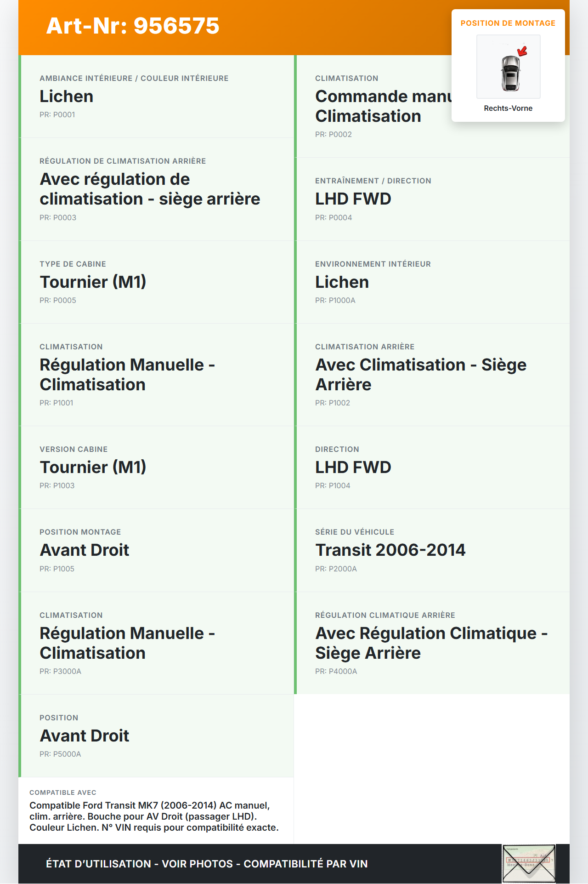Image resolution: width=588 pixels, height=884 pixels.
Task: Click the PR: P3000A code
Action: pyautogui.click(x=60, y=671)
